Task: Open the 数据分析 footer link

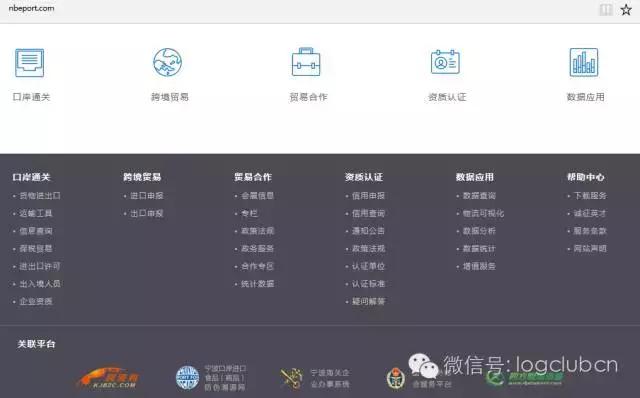Action: (479, 231)
